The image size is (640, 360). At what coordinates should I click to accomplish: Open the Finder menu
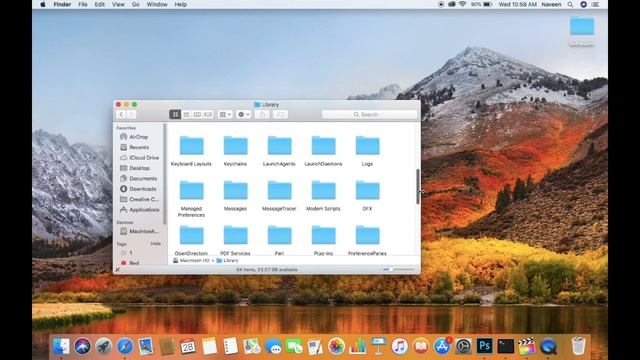point(62,4)
